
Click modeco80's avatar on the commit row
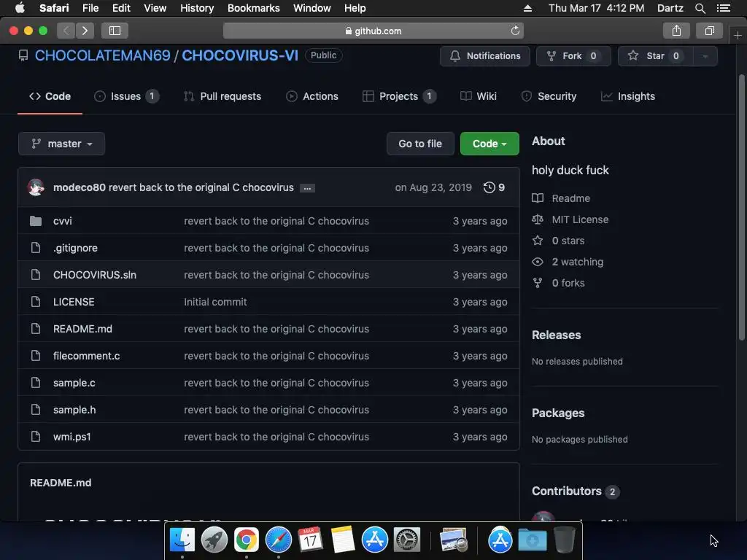coord(36,187)
